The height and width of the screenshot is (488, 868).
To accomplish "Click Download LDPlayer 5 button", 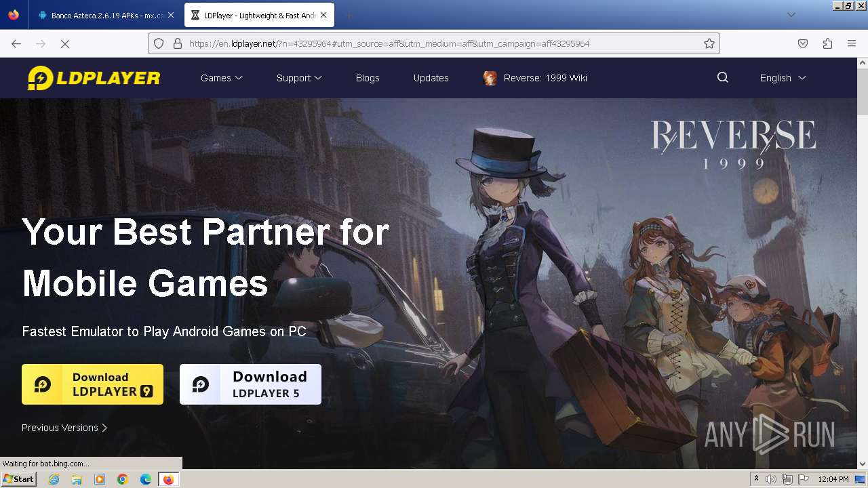I will click(x=250, y=384).
